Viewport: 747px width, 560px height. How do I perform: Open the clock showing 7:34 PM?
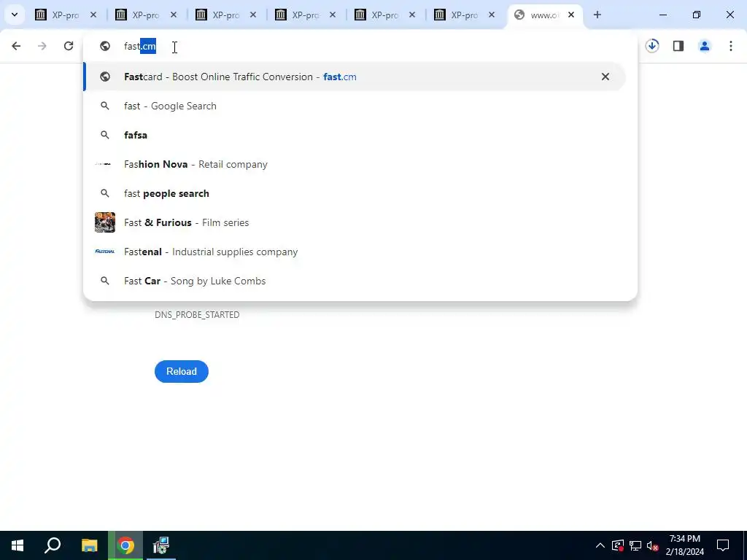click(x=684, y=545)
